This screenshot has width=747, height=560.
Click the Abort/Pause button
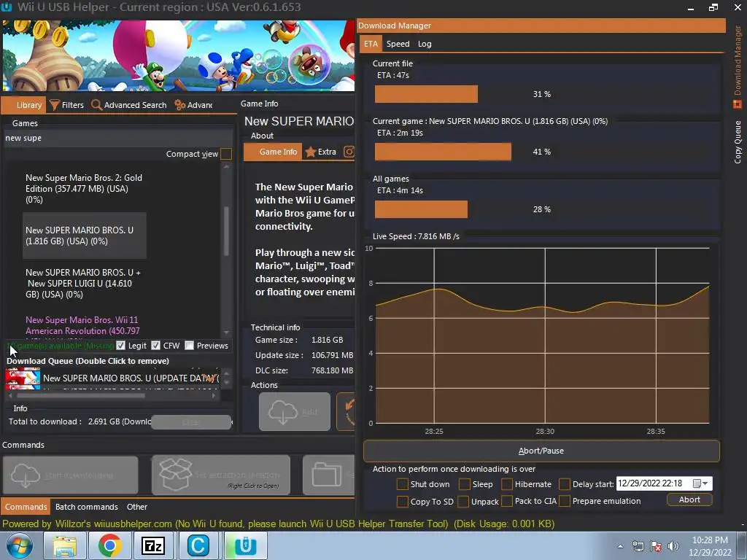(x=541, y=451)
